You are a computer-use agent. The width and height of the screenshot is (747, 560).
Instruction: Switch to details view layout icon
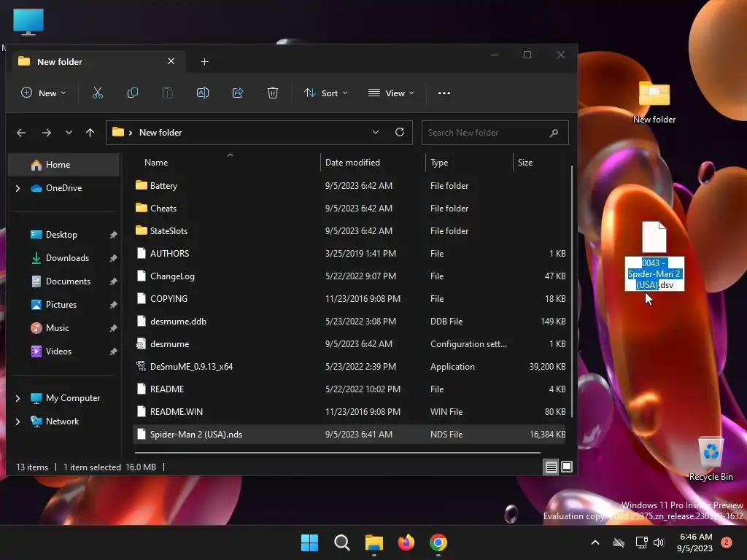click(551, 467)
